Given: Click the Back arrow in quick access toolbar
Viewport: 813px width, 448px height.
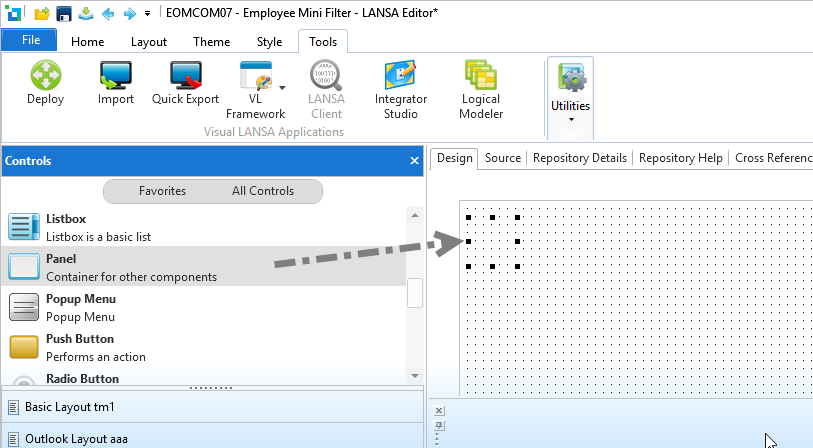Looking at the screenshot, I should pos(108,13).
